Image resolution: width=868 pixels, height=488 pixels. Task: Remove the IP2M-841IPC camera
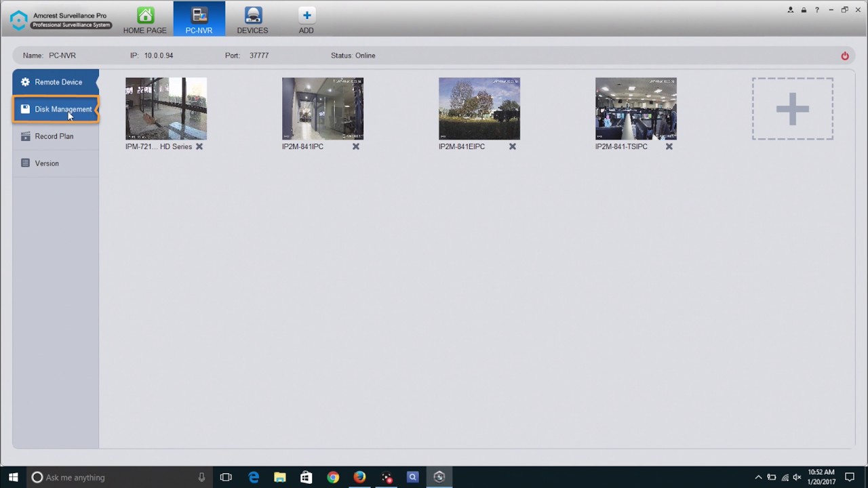(356, 146)
